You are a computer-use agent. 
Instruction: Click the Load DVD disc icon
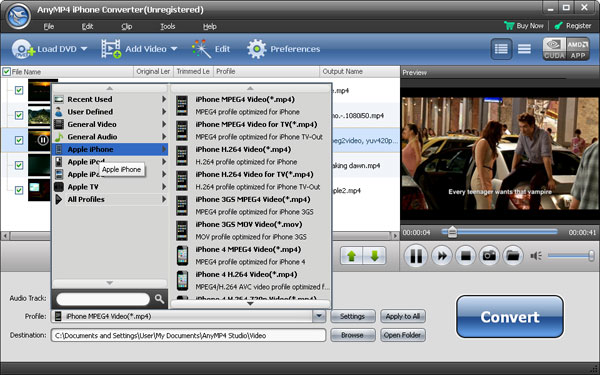coord(22,49)
